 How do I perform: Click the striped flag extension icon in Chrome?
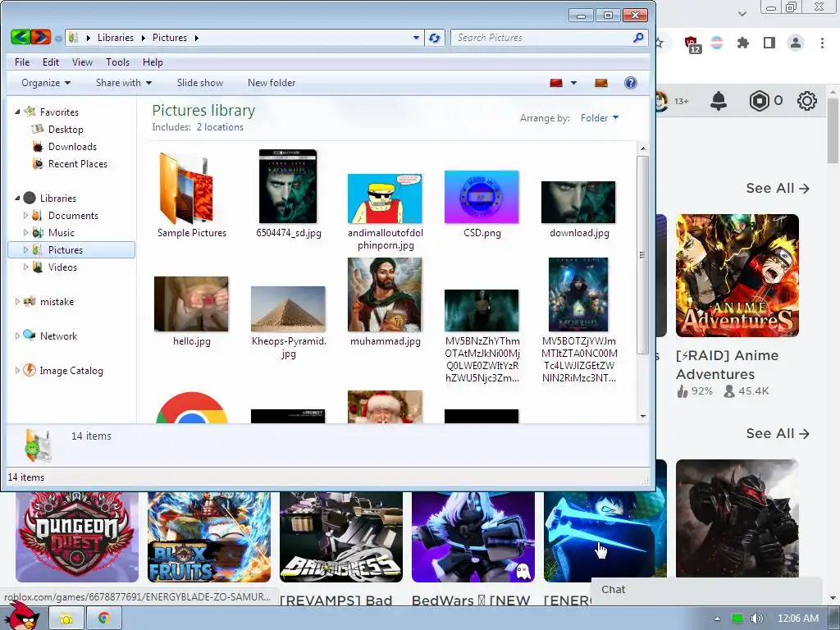tap(717, 43)
